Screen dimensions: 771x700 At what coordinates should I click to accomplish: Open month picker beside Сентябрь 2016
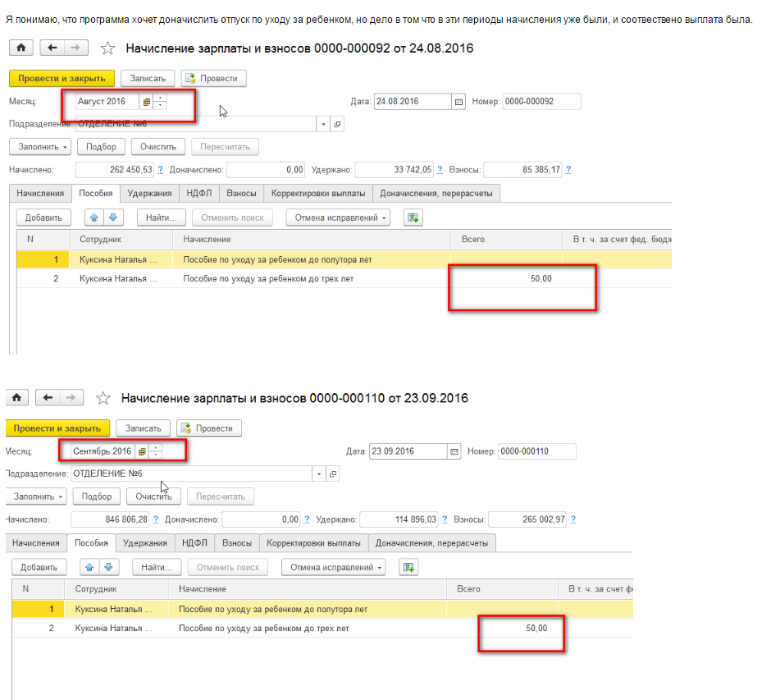pyautogui.click(x=142, y=451)
